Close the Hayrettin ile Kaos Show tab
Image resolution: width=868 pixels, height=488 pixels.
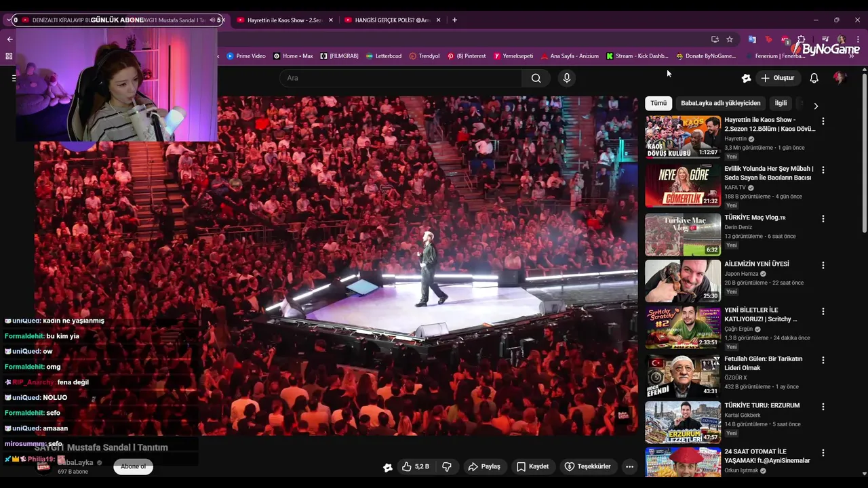(331, 20)
